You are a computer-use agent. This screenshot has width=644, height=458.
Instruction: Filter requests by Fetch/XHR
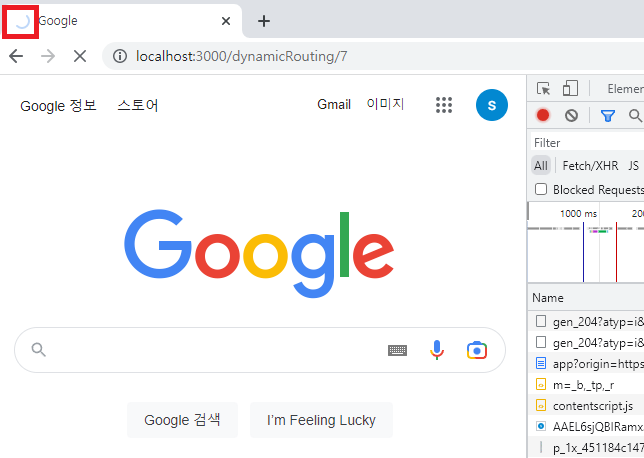(x=590, y=166)
